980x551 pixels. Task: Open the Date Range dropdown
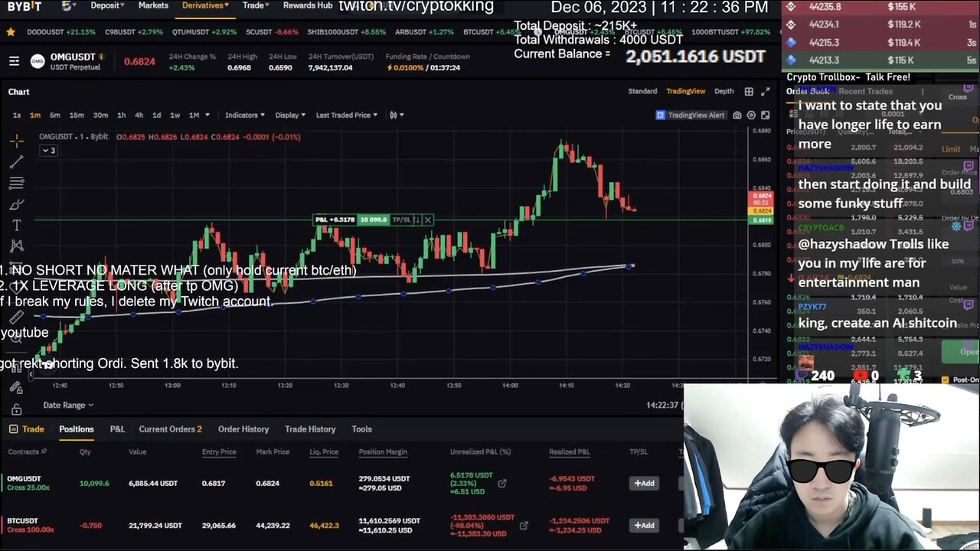(x=68, y=405)
